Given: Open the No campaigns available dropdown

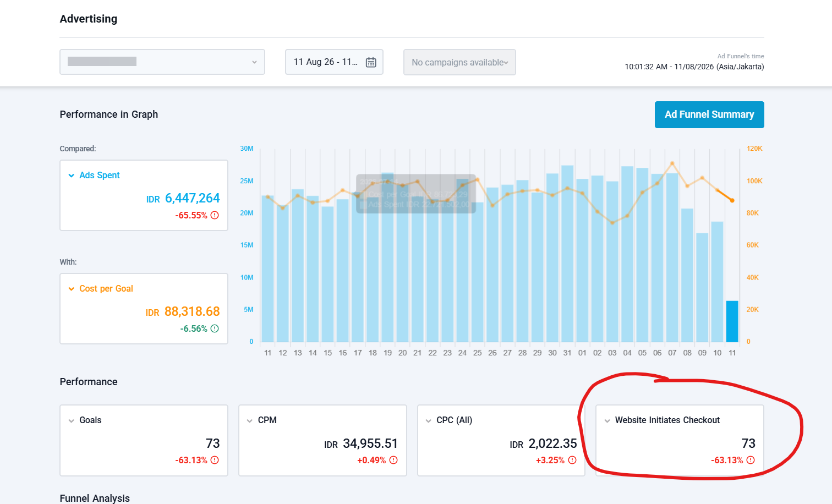Looking at the screenshot, I should 459,62.
